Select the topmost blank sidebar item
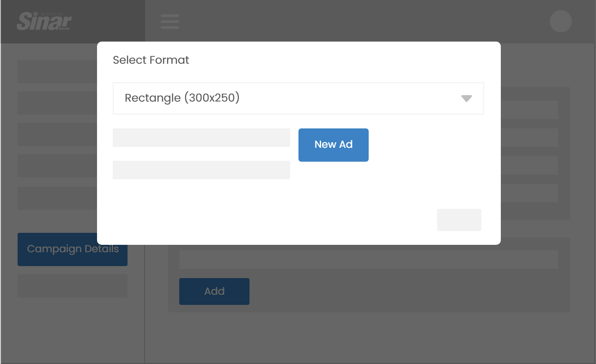The height and width of the screenshot is (364, 596). pyautogui.click(x=57, y=72)
